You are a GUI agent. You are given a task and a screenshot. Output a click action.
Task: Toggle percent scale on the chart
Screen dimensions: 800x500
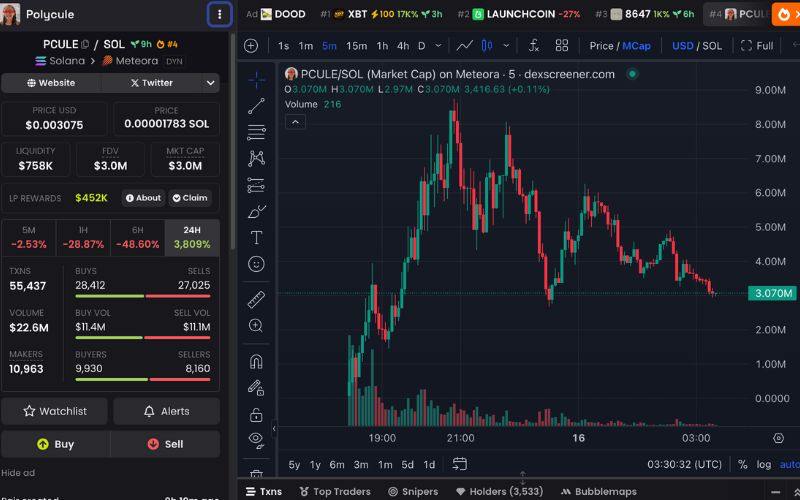742,464
